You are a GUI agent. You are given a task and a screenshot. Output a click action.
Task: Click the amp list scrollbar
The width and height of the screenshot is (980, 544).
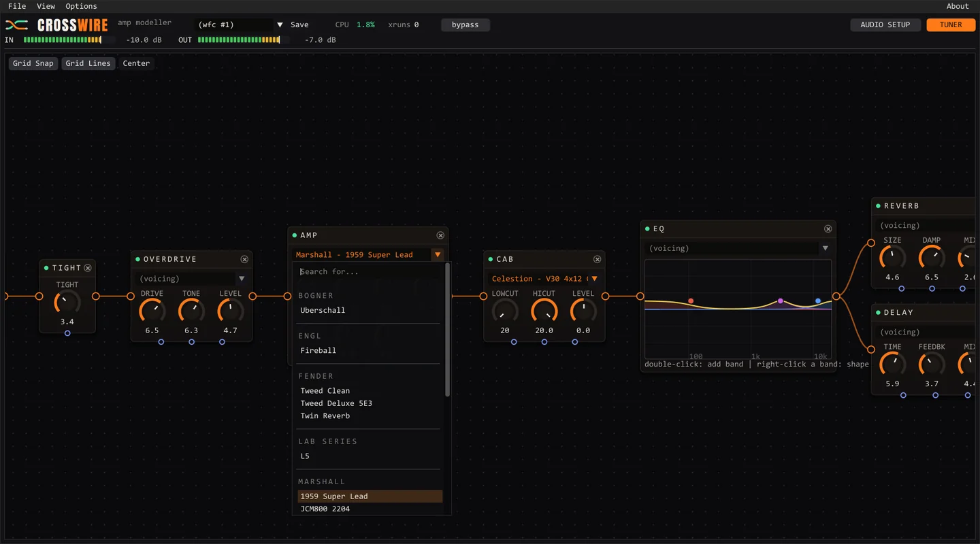pyautogui.click(x=447, y=330)
